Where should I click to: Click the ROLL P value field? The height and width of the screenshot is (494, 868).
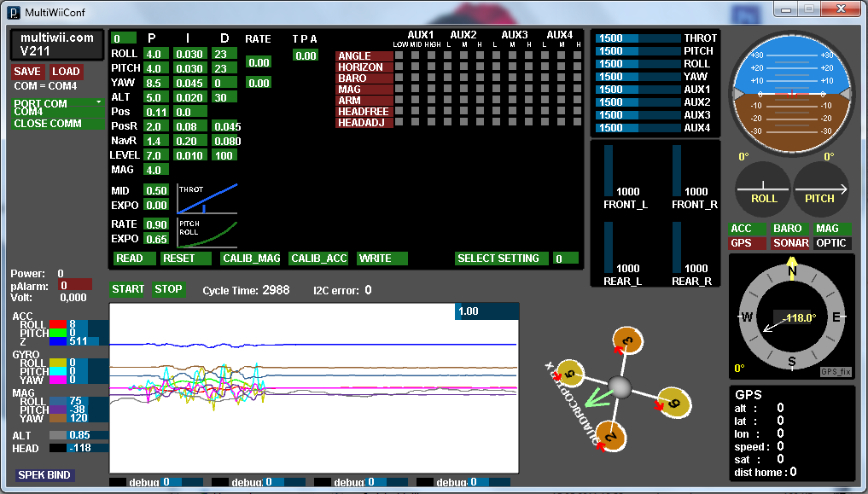(154, 54)
